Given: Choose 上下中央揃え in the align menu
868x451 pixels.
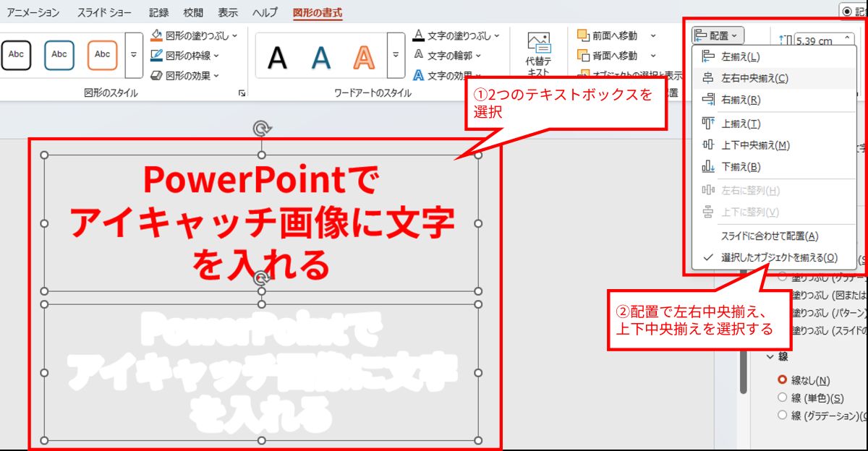Looking at the screenshot, I should 755,145.
